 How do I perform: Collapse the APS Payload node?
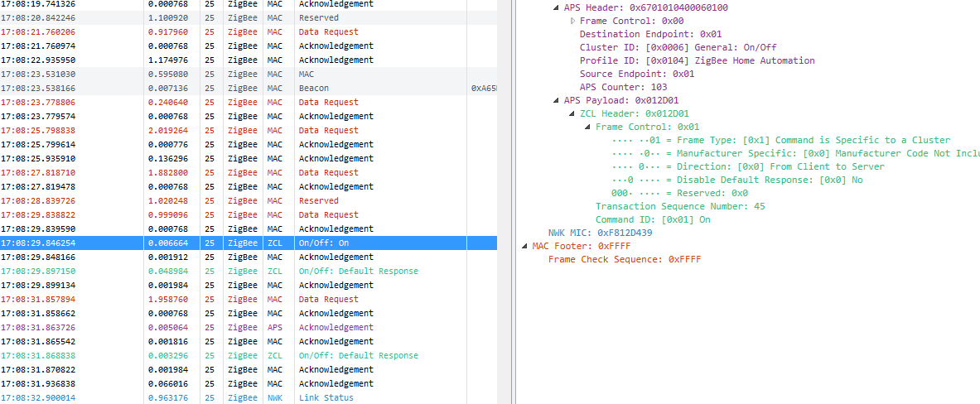coord(557,101)
